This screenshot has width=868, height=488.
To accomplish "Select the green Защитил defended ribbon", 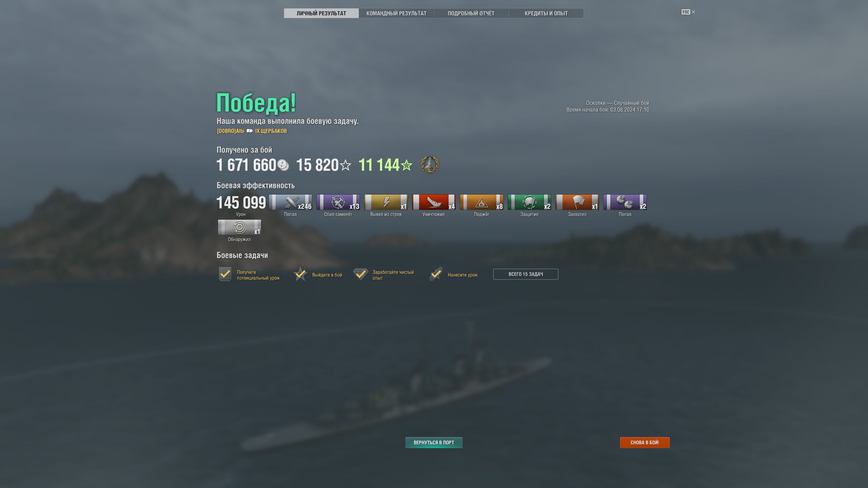I will (x=529, y=202).
